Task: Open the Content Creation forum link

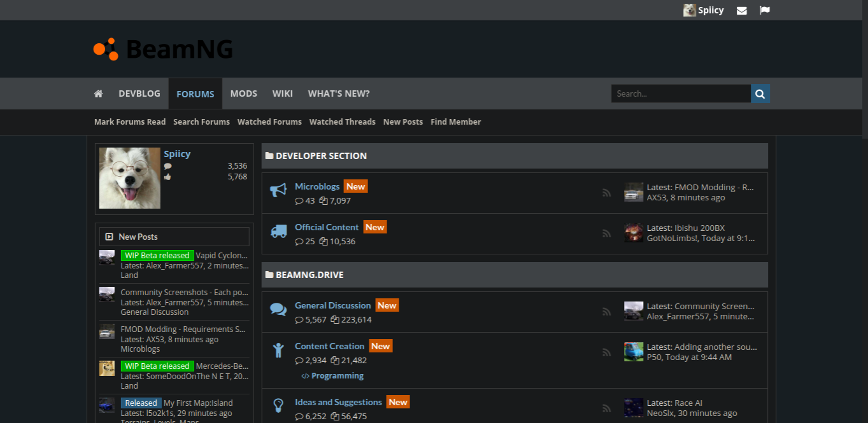Action: (x=329, y=346)
